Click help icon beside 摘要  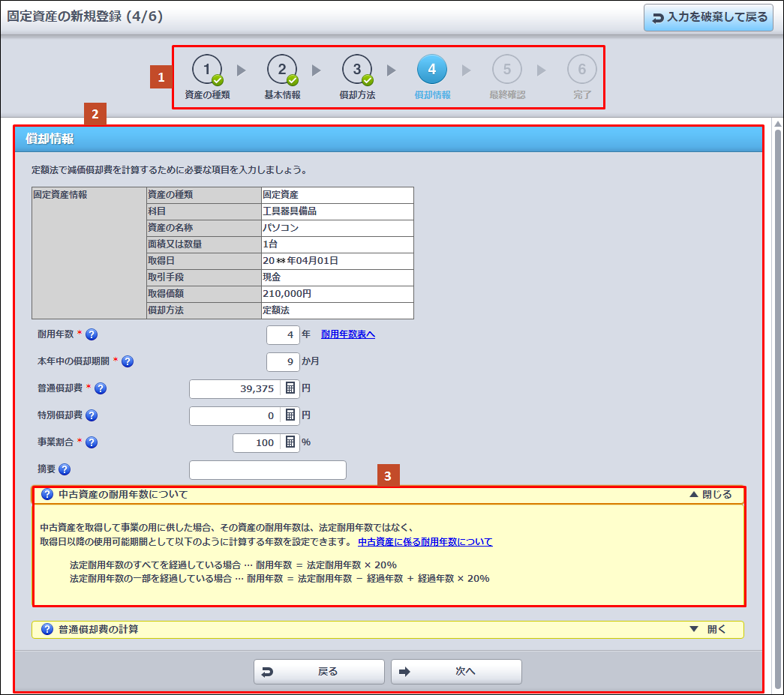65,469
